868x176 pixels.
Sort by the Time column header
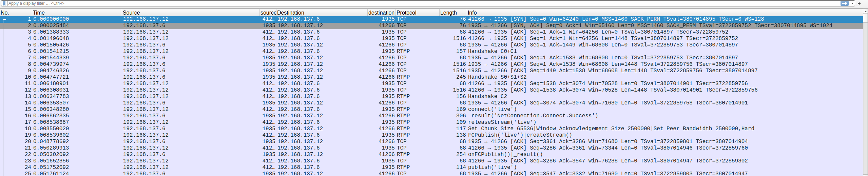pos(77,13)
